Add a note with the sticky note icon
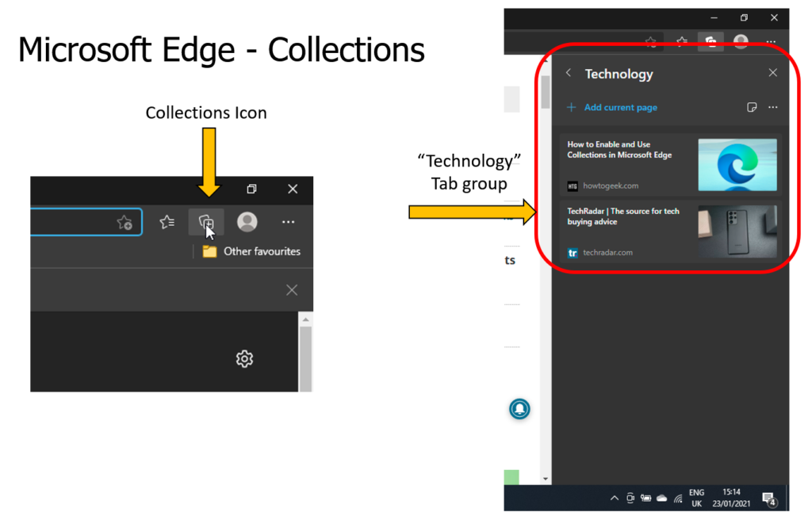The height and width of the screenshot is (520, 812). [x=752, y=107]
